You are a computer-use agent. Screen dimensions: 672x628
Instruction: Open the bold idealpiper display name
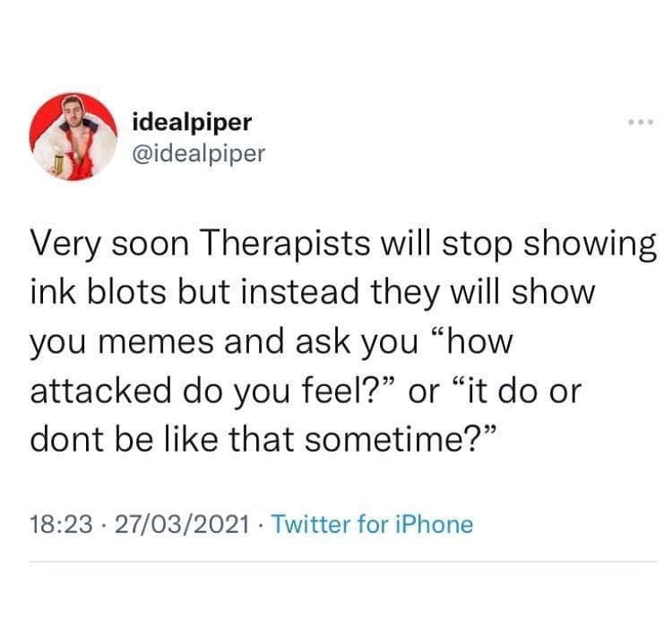click(192, 123)
